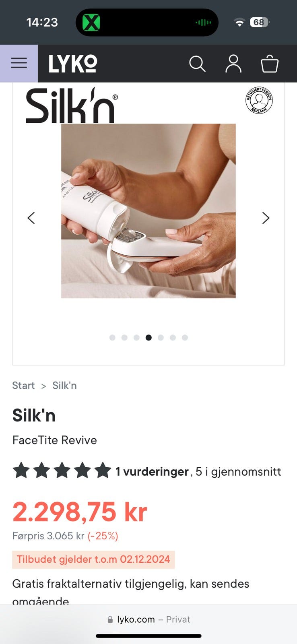297x644 pixels.
Task: Open the 1 vurderinger reviews link
Action: point(152,471)
